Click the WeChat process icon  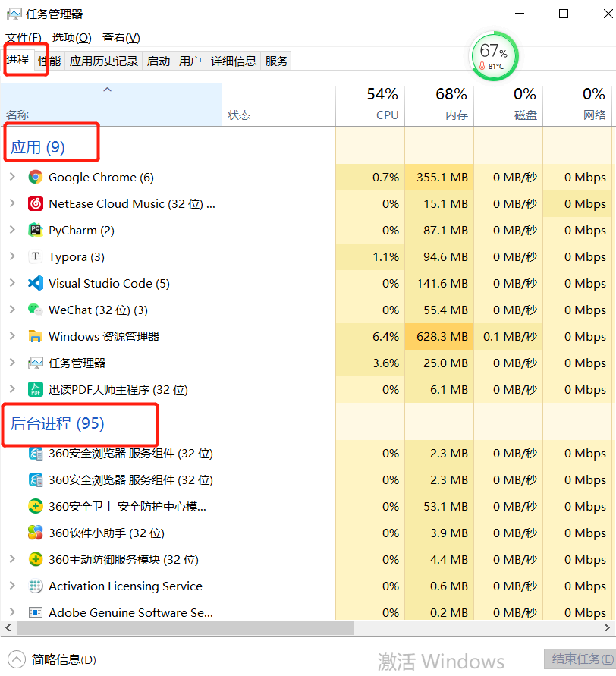(35, 310)
